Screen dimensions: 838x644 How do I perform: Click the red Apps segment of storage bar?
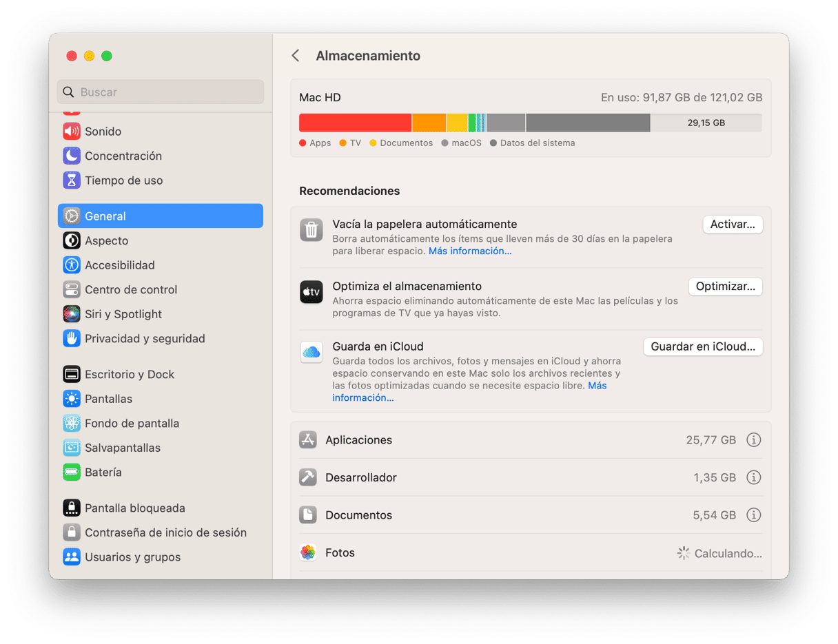[x=355, y=123]
